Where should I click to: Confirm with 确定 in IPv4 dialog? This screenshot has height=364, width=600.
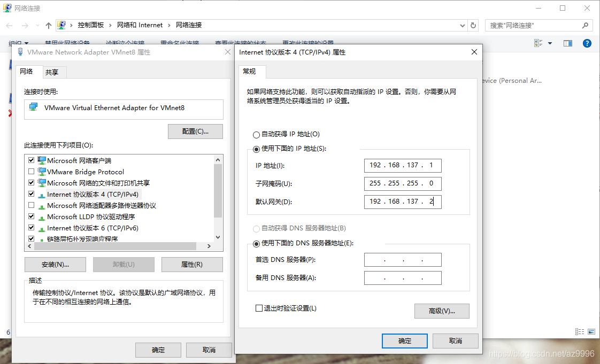(x=404, y=341)
